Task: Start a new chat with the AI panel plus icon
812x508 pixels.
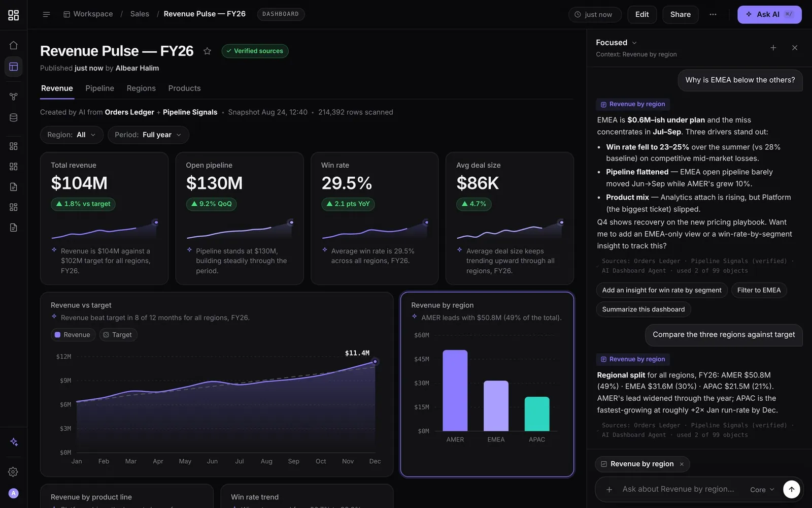Action: coord(773,48)
